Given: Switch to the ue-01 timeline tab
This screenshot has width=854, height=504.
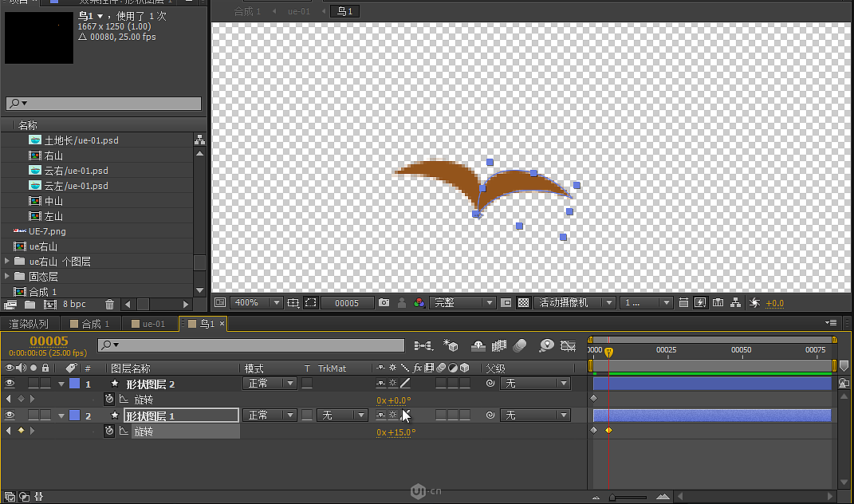Looking at the screenshot, I should 148,324.
